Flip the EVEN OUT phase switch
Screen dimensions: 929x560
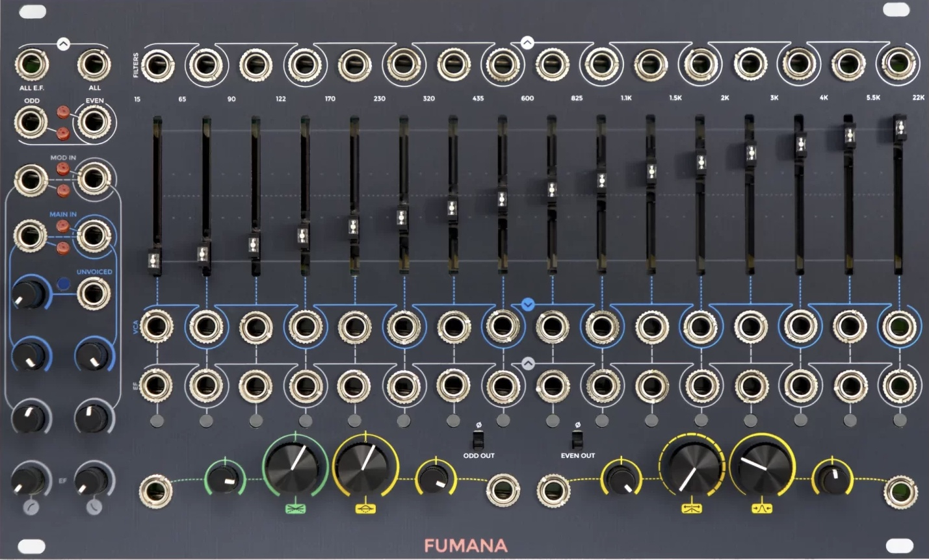point(577,439)
